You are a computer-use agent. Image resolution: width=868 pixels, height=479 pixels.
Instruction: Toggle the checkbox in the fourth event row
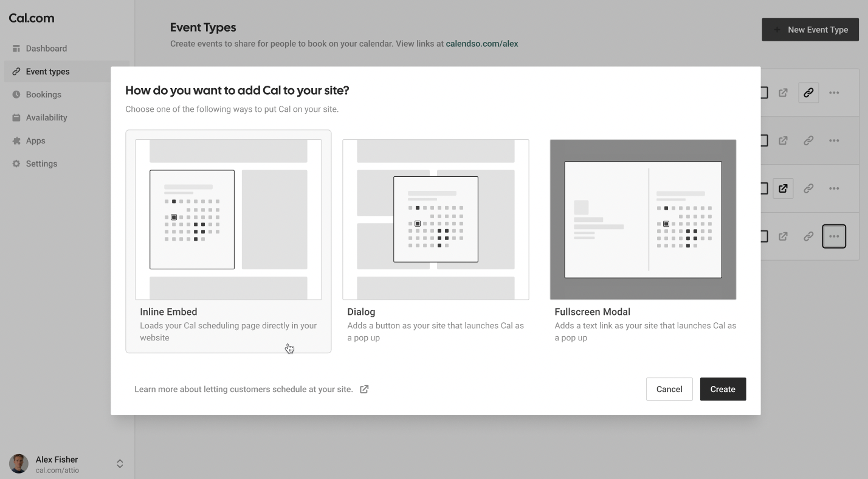(x=764, y=236)
